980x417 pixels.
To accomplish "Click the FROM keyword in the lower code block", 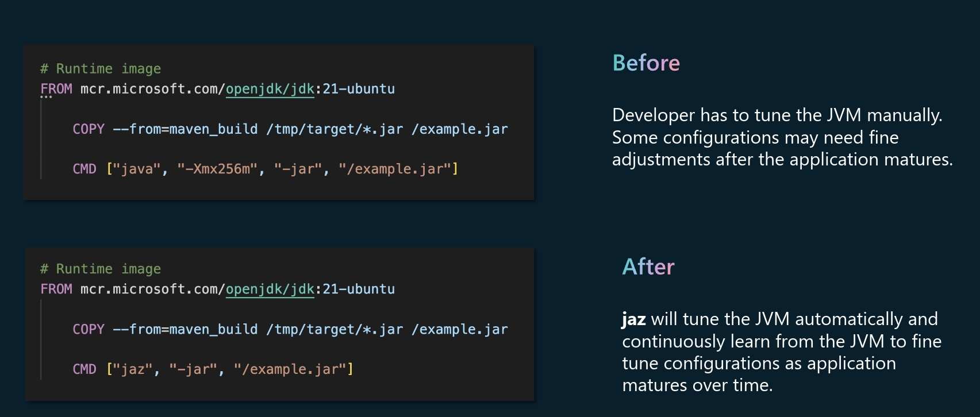I will tap(56, 289).
